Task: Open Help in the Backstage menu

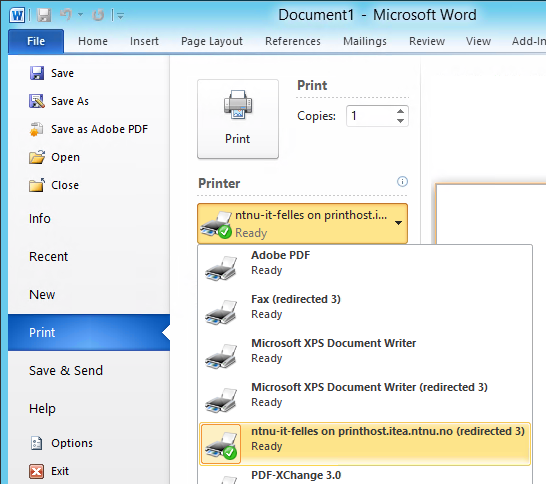Action: tap(89, 408)
